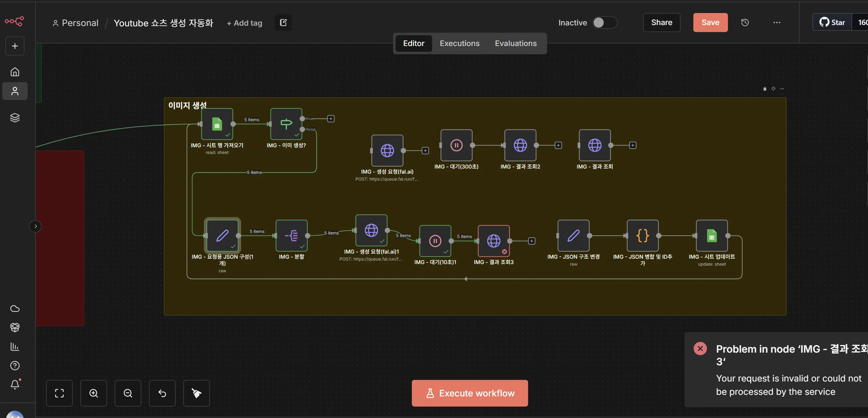
Task: Open the Help question mark icon
Action: (15, 365)
